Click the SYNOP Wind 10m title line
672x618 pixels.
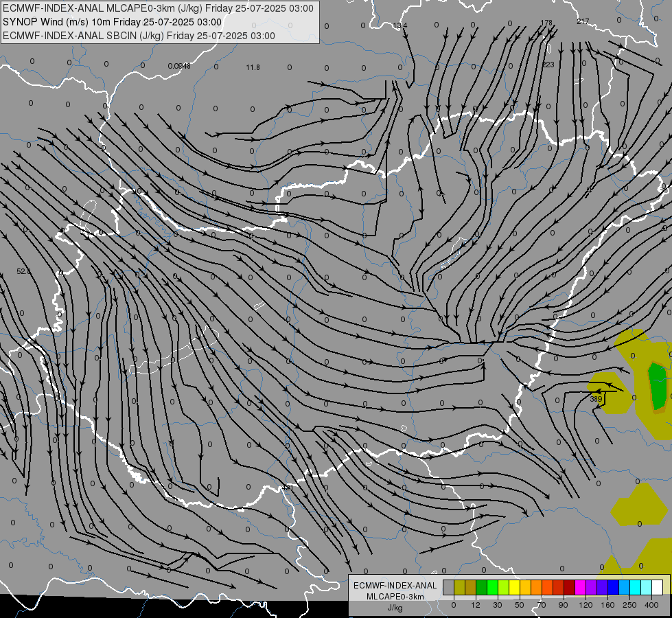coord(112,22)
